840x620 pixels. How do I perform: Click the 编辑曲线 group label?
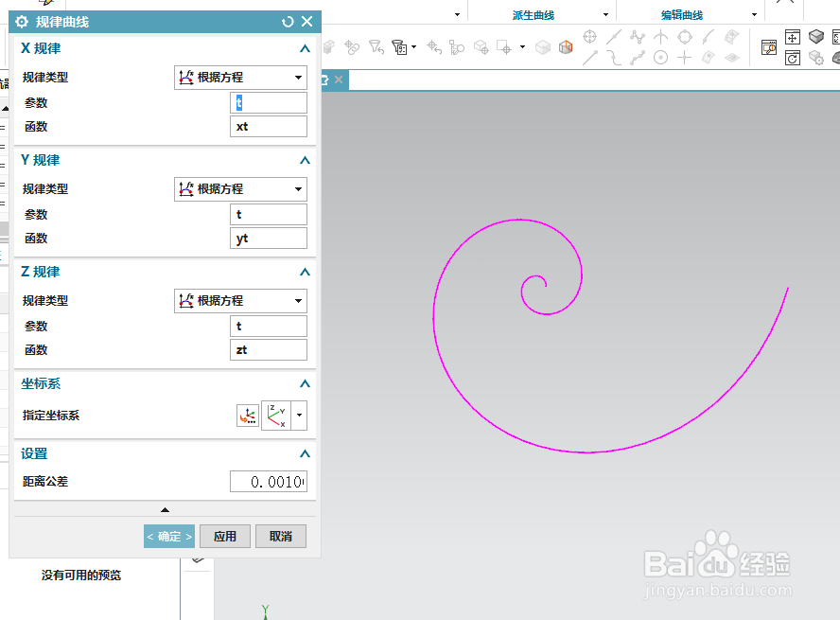(681, 15)
